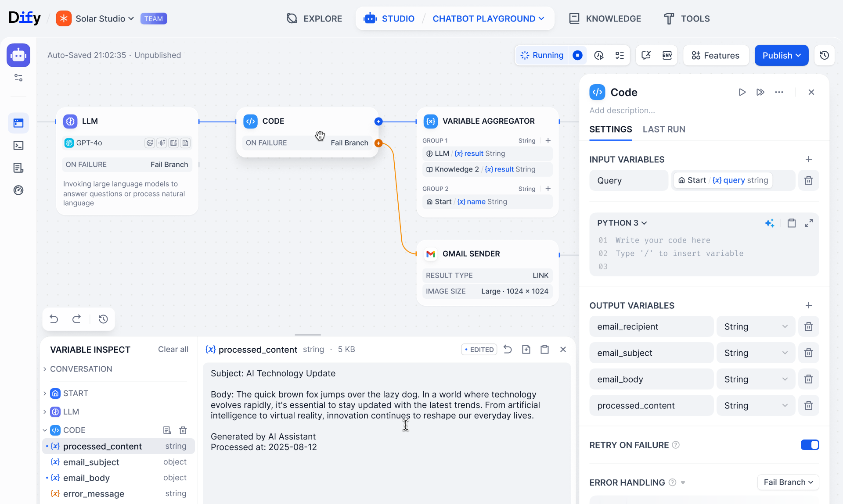
Task: Open the logs and annotations icon
Action: tap(18, 168)
